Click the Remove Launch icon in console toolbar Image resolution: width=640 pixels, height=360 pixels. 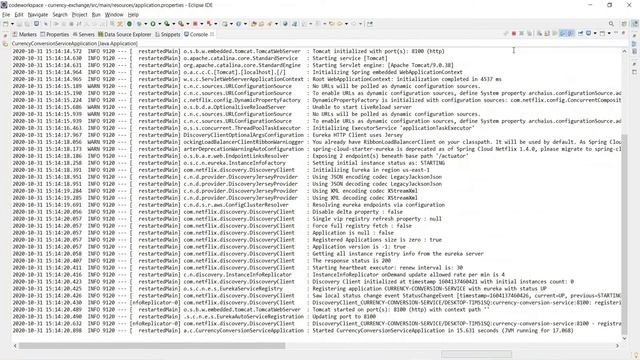(x=521, y=33)
